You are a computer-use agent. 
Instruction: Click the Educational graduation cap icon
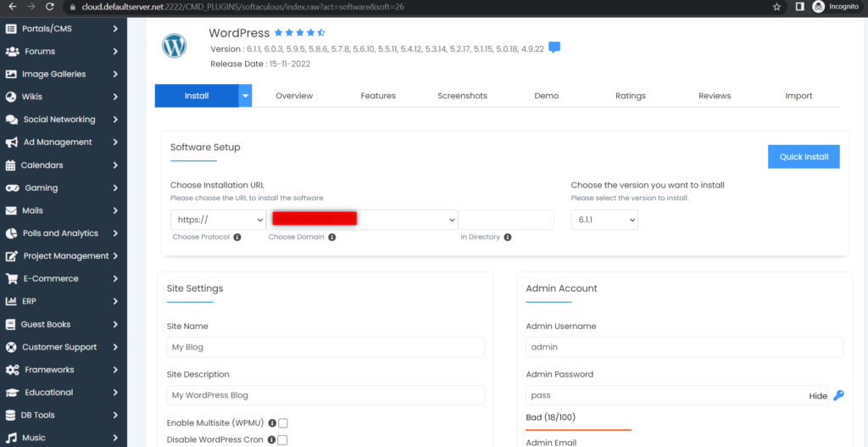click(x=12, y=392)
